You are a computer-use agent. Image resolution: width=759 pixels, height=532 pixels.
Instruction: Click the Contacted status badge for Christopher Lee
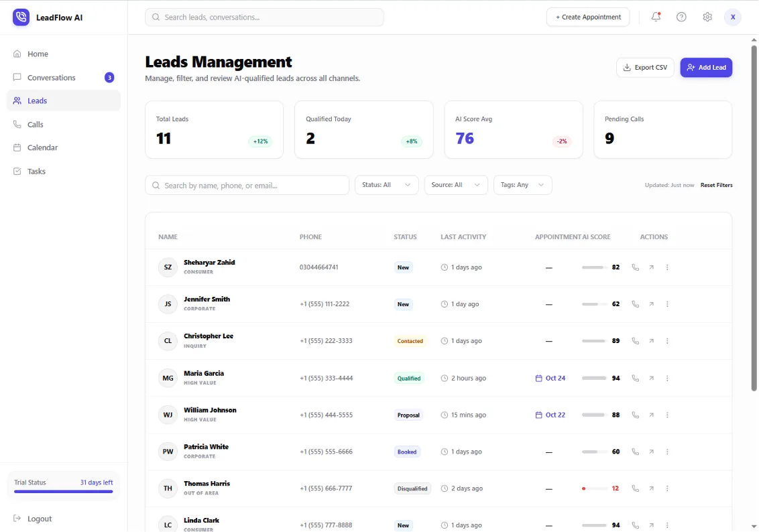coord(410,341)
